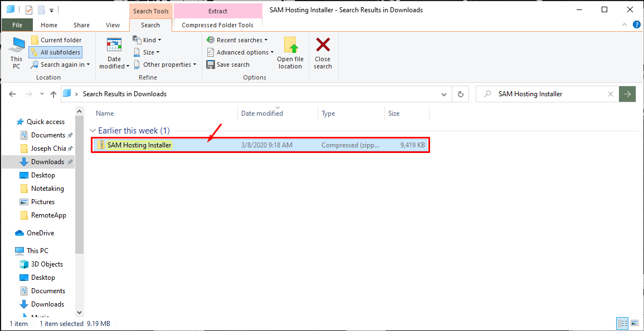
Task: Click Search Tools contextual header
Action: pos(150,11)
